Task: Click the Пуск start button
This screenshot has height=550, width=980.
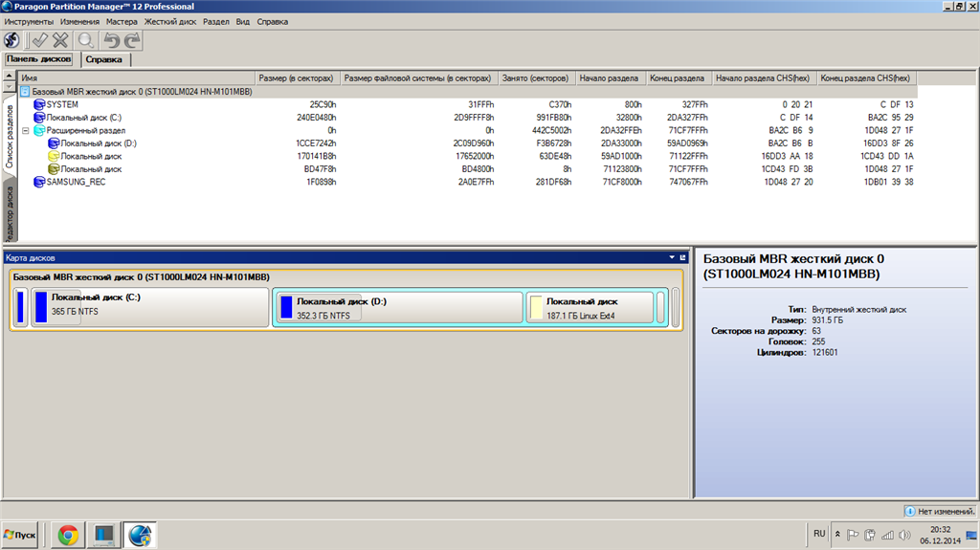Action: tap(20, 535)
